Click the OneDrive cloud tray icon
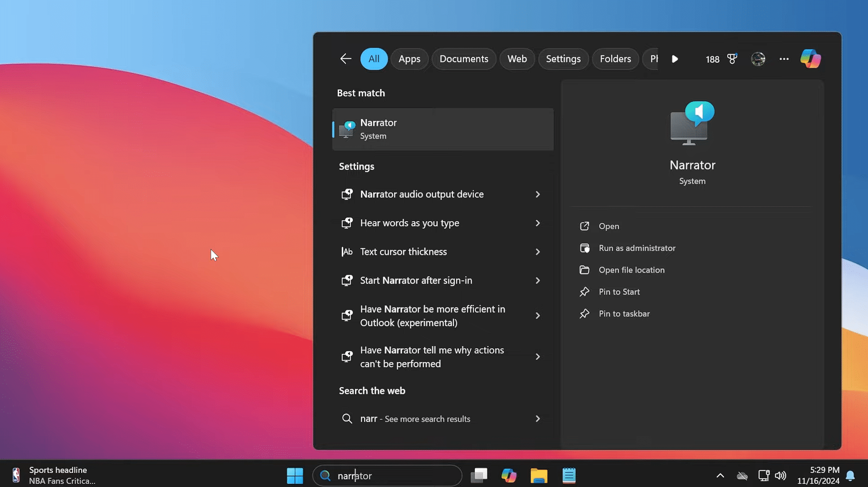The image size is (868, 487). pyautogui.click(x=742, y=476)
